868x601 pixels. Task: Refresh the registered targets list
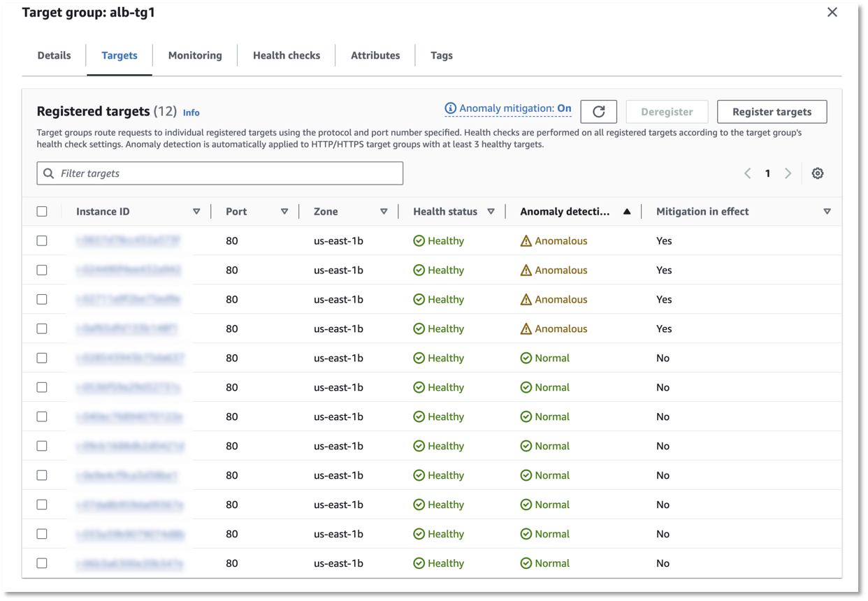(599, 111)
